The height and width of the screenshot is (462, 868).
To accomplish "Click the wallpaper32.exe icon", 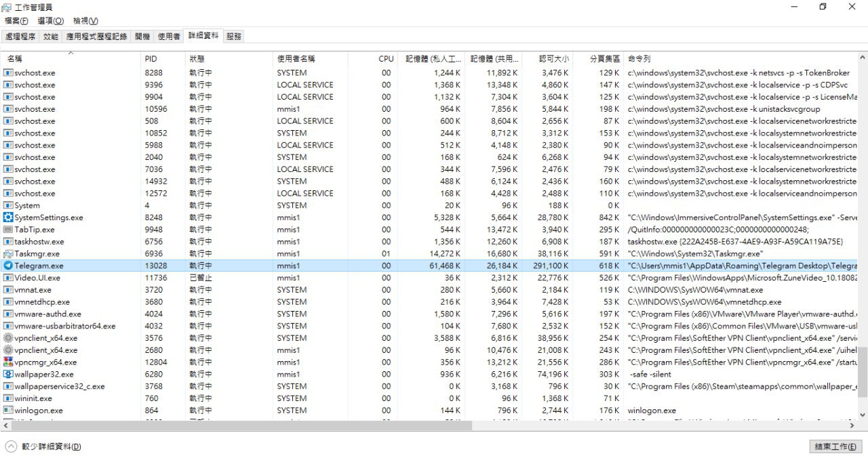I will pyautogui.click(x=8, y=374).
